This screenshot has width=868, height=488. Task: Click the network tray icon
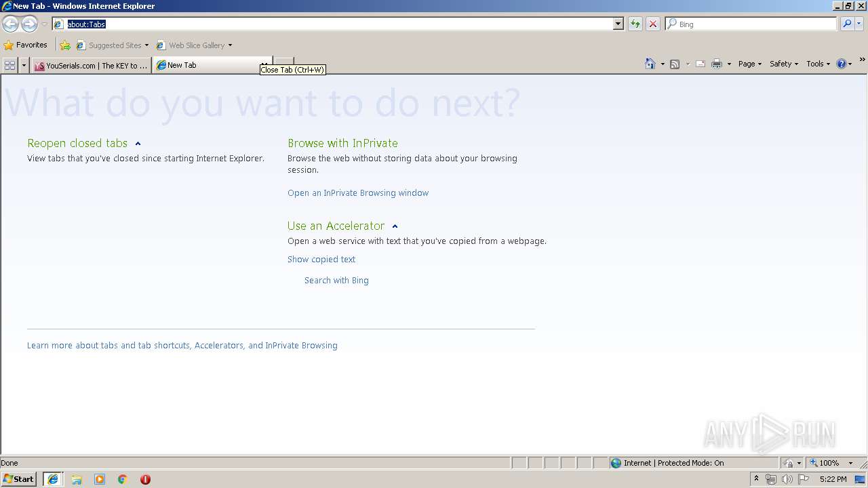coord(771,479)
